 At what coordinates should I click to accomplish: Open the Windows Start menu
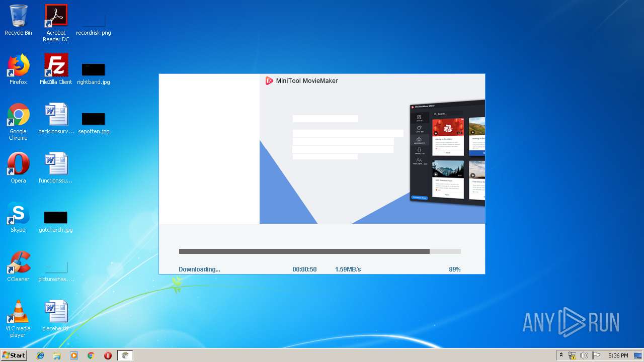[x=14, y=355]
